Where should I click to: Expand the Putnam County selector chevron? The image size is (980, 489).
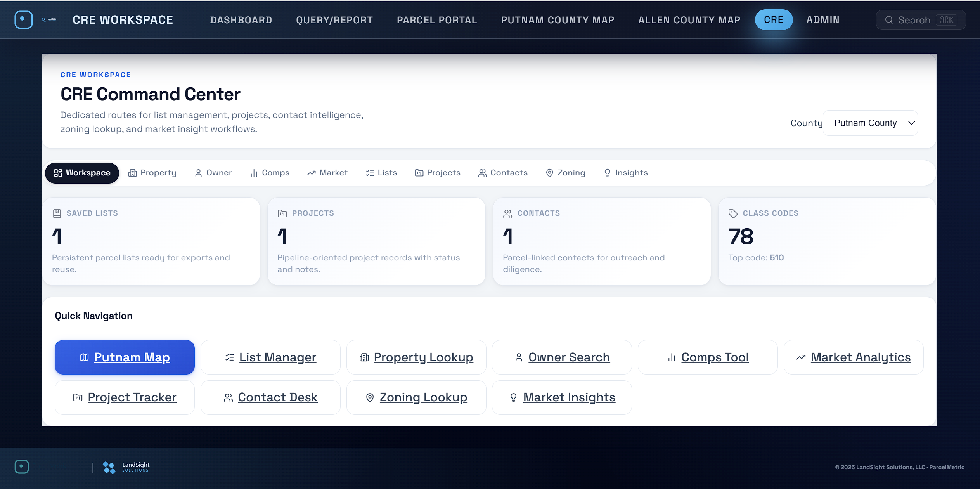tap(911, 123)
